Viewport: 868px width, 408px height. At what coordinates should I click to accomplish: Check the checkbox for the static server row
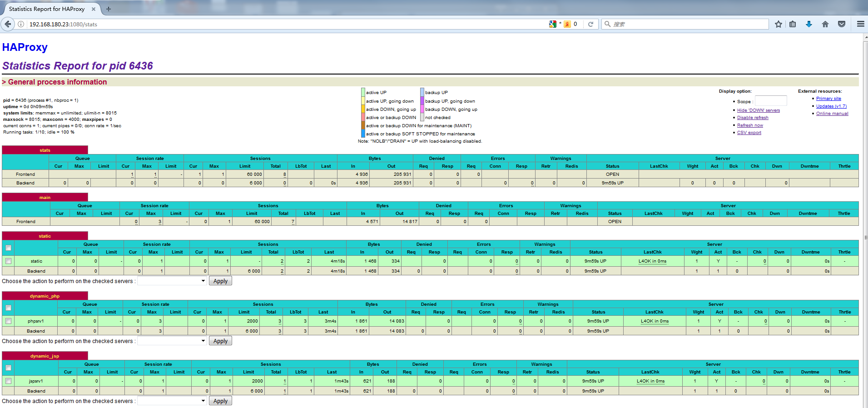pyautogui.click(x=8, y=261)
